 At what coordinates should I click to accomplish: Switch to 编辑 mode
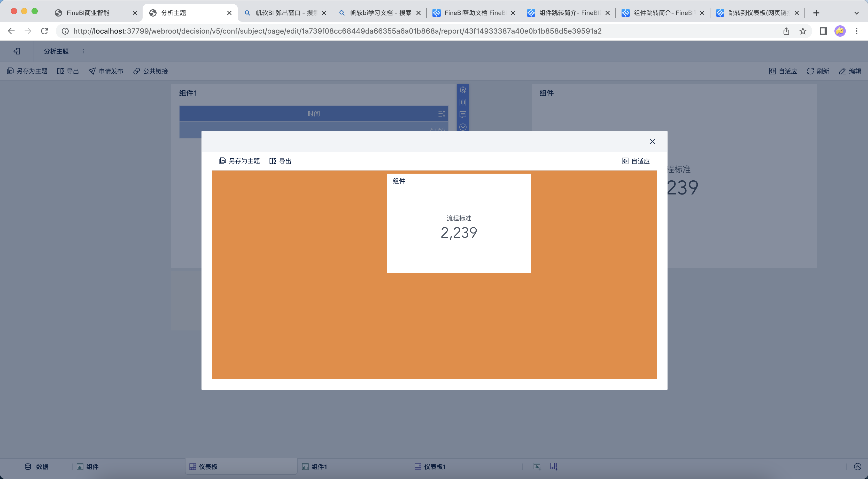click(850, 71)
